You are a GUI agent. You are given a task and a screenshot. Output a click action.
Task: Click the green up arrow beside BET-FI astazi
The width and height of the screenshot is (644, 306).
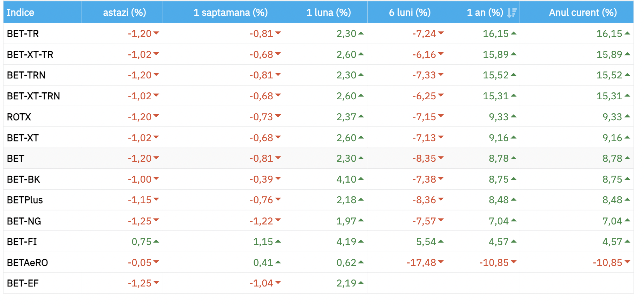(x=156, y=241)
